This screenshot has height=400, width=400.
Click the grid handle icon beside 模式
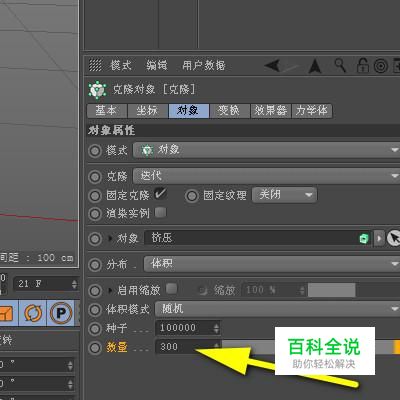tap(95, 65)
